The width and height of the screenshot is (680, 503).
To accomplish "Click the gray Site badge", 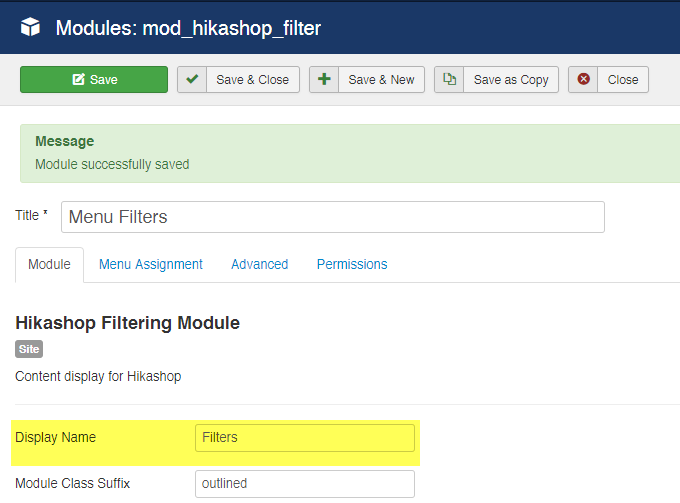I will (29, 349).
